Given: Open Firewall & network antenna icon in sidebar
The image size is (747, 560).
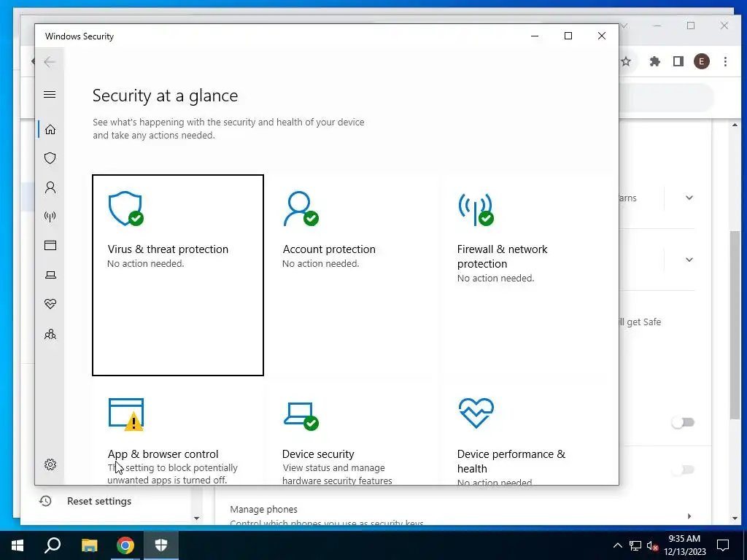Looking at the screenshot, I should tap(50, 217).
